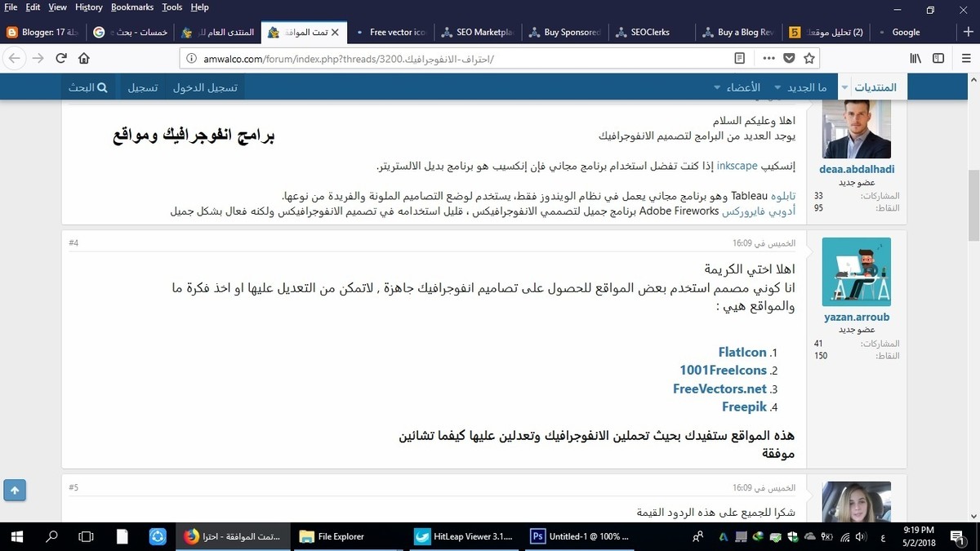This screenshot has width=980, height=551.
Task: Switch Arabic input language indicator
Action: pos(884,536)
